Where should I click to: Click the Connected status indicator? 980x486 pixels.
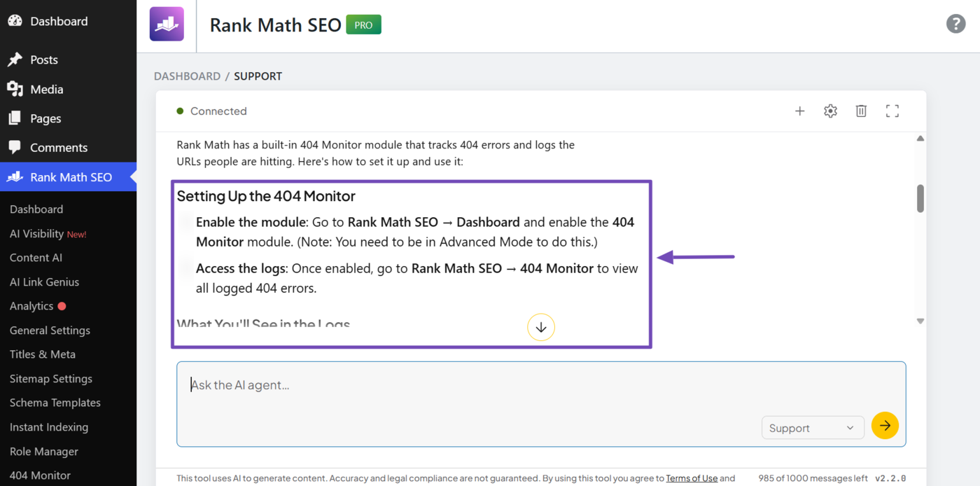(211, 111)
